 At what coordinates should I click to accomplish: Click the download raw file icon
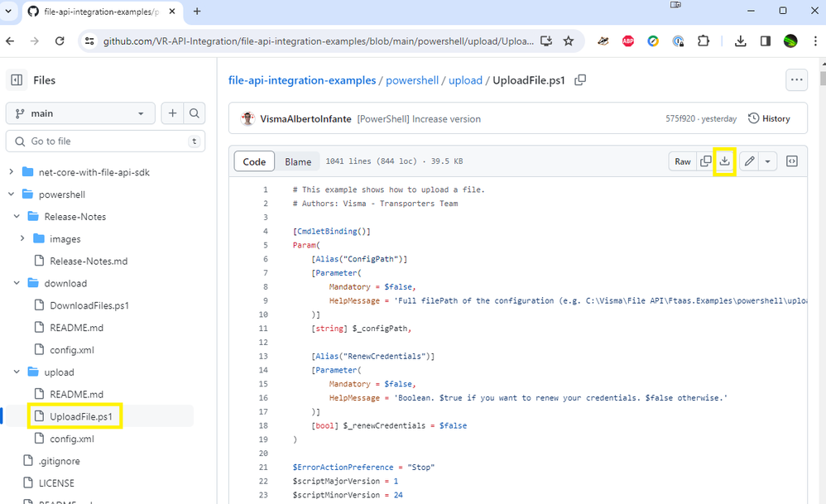pos(725,161)
